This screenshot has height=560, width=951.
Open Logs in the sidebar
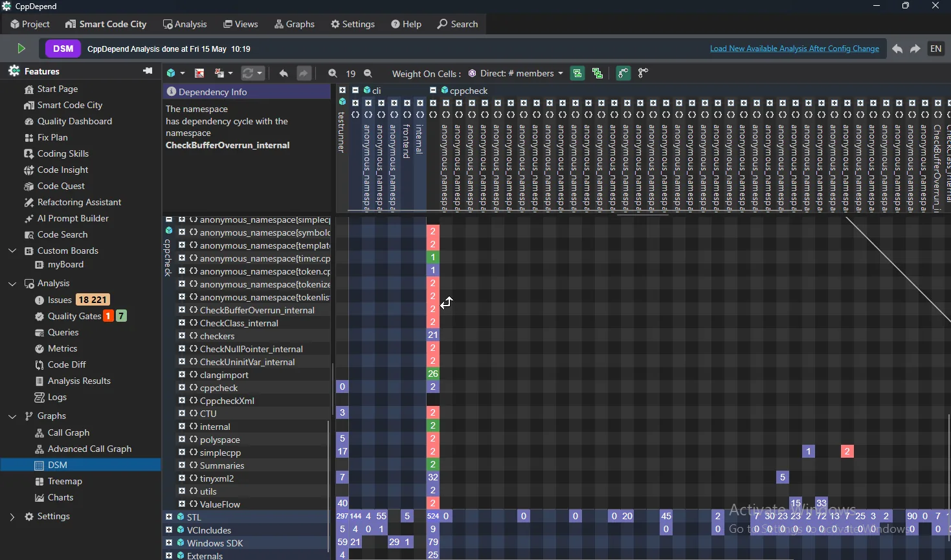click(x=50, y=397)
